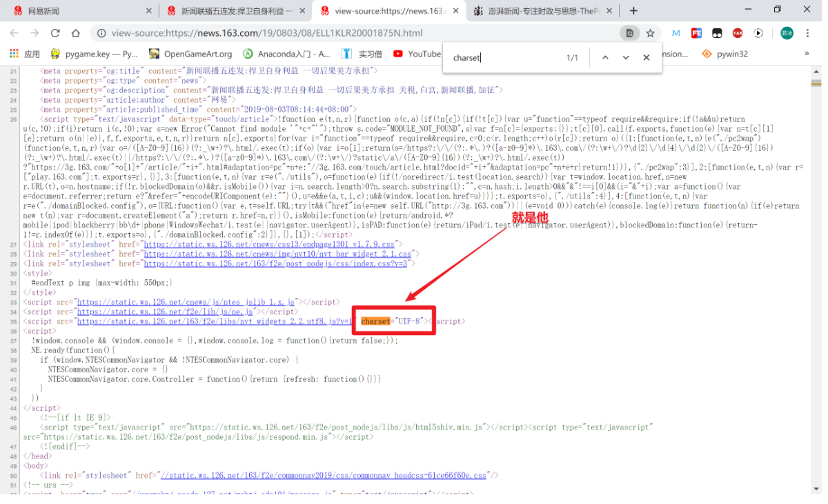Reload the current page
The height and width of the screenshot is (504, 828).
tap(55, 33)
